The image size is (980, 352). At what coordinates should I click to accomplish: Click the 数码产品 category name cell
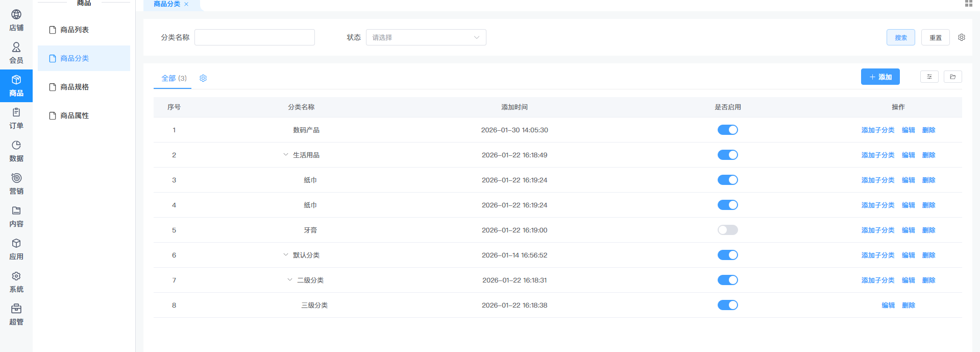pos(306,130)
